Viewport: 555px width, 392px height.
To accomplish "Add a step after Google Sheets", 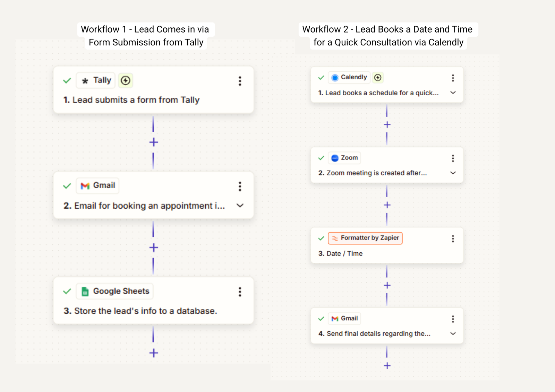I will pos(154,353).
